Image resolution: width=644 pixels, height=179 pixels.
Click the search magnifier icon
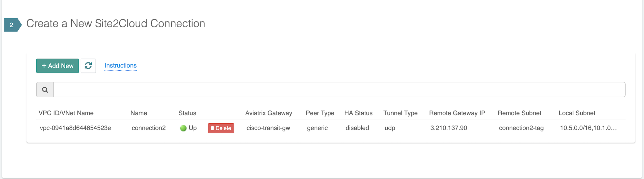point(45,90)
